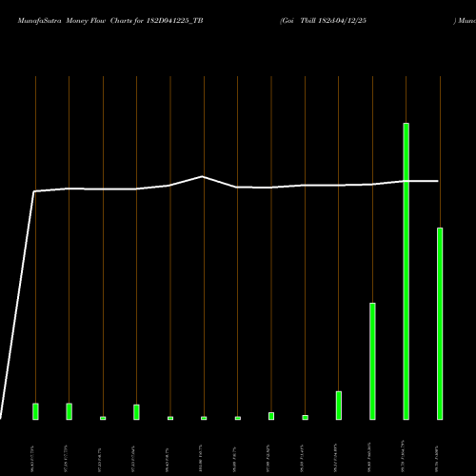
Task: Click the title text 'MunafaSutra Money Flow Charts for 182D041225_TB'
Action: coord(110,21)
